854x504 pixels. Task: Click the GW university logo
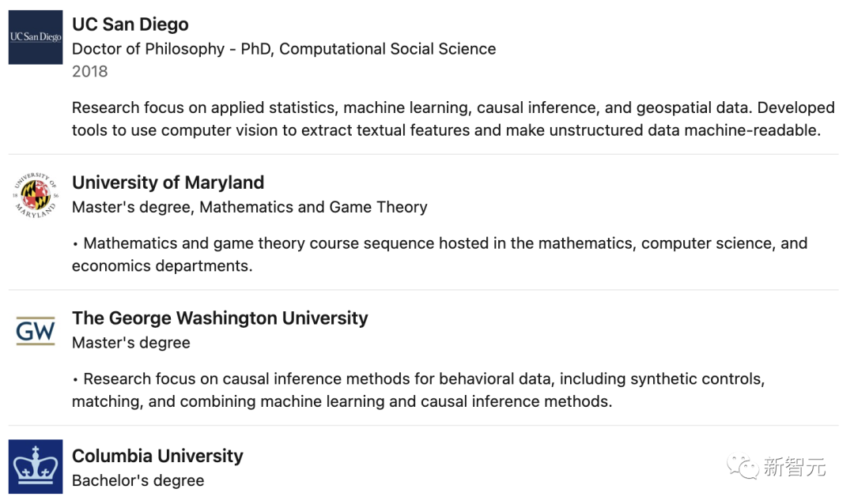[36, 331]
